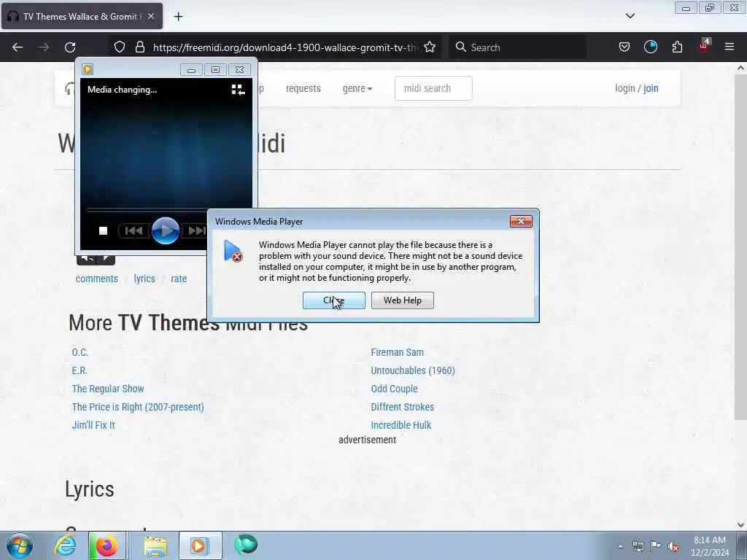Open Save to Pocket icon
This screenshot has height=560, width=747.
coord(624,47)
